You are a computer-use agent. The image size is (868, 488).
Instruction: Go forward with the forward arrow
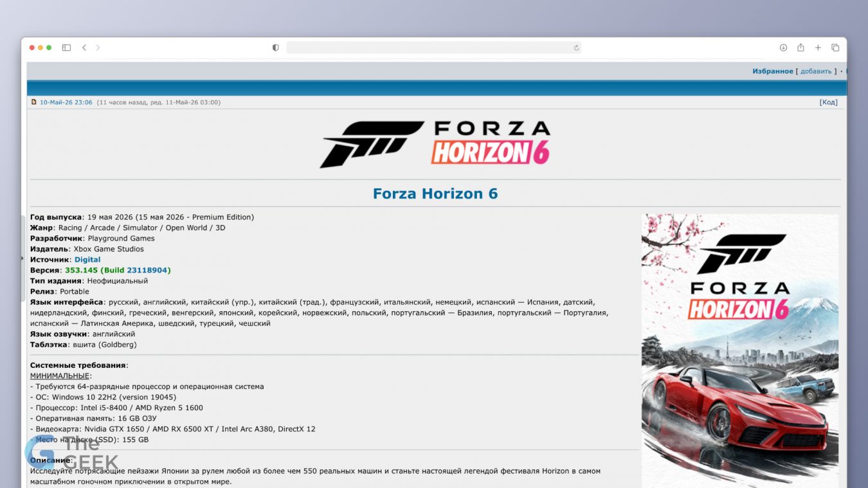point(98,48)
